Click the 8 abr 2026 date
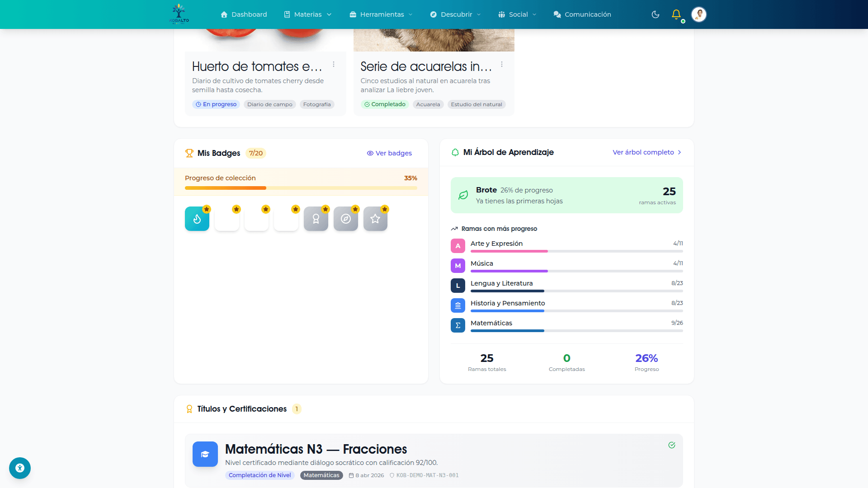868x488 pixels. pyautogui.click(x=366, y=475)
